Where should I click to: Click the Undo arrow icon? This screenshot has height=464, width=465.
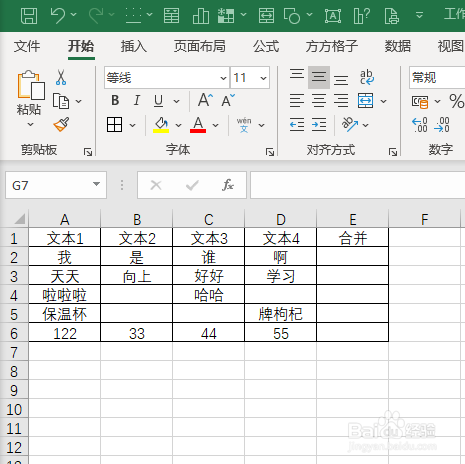pyautogui.click(x=58, y=15)
